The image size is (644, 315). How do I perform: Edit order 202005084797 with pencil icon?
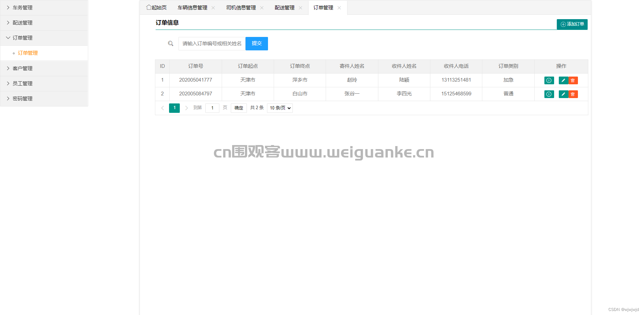coord(563,94)
